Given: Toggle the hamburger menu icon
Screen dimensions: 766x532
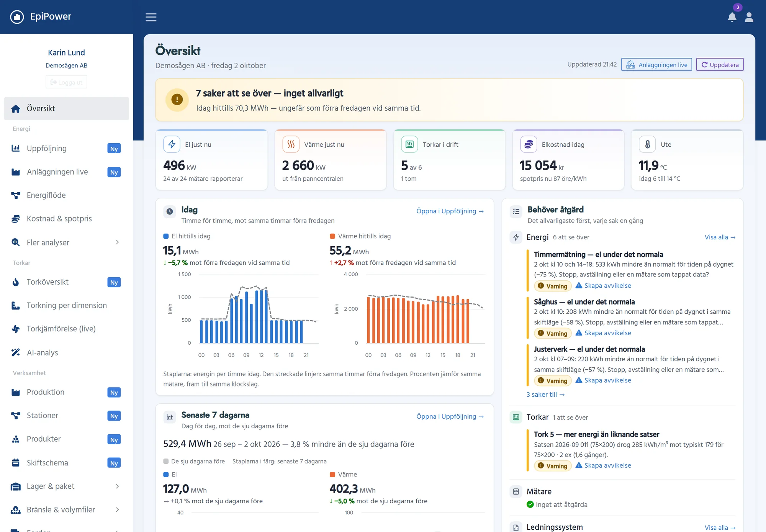Looking at the screenshot, I should (151, 17).
